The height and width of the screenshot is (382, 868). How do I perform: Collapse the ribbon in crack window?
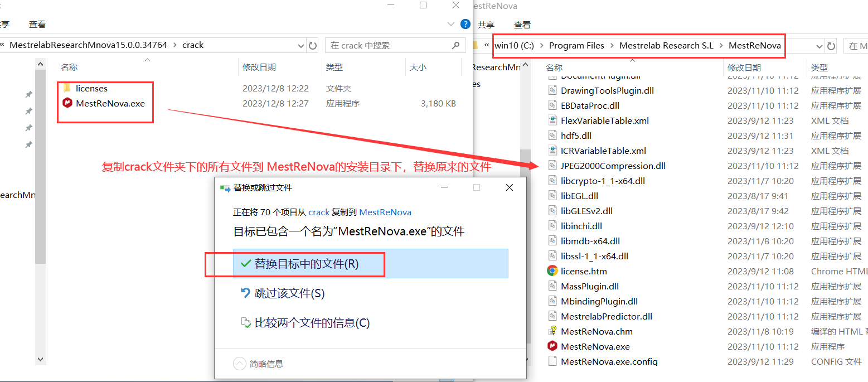pyautogui.click(x=452, y=25)
